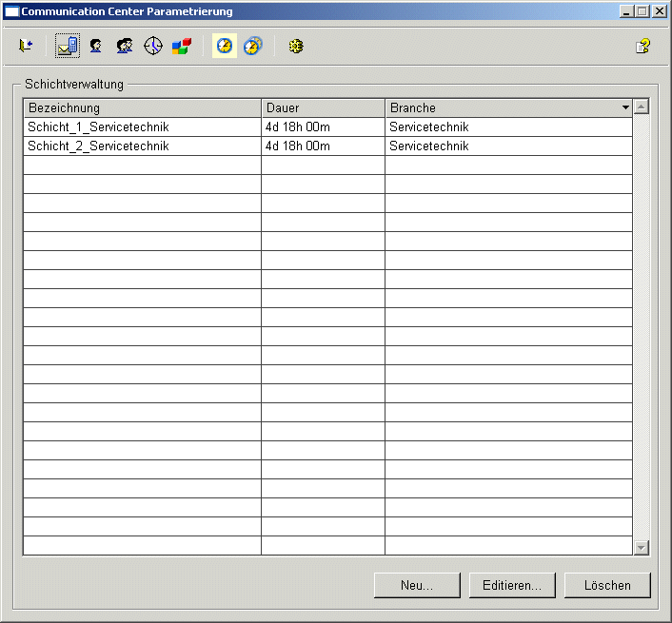
Task: Click the scrollbar up arrow
Action: pos(642,107)
